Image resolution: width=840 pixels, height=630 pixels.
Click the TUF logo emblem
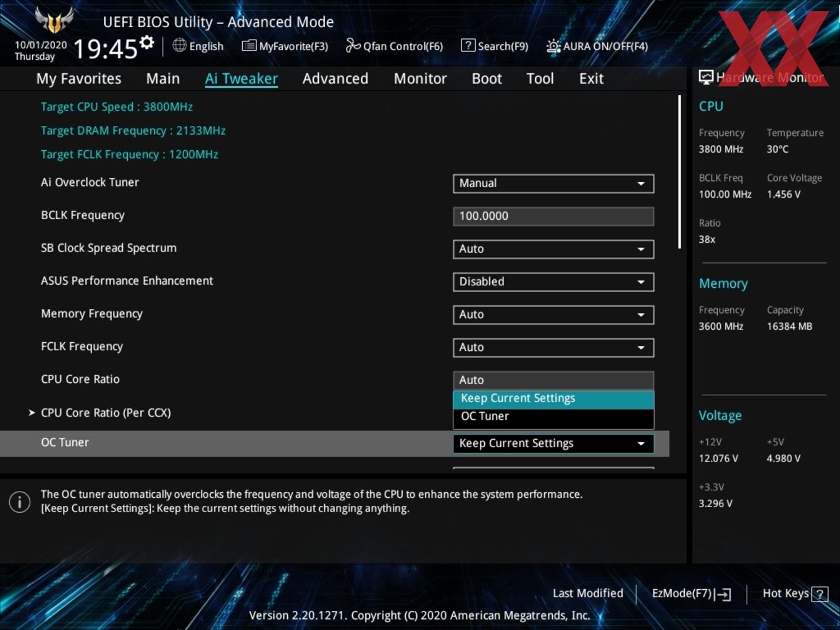coord(54,21)
